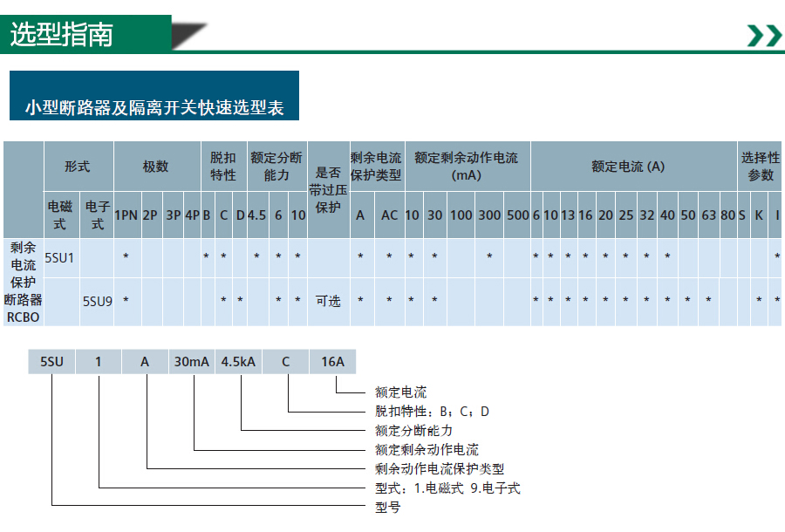Click the 16A box in the model code
Viewport: 785px width, 532px height.
(333, 361)
